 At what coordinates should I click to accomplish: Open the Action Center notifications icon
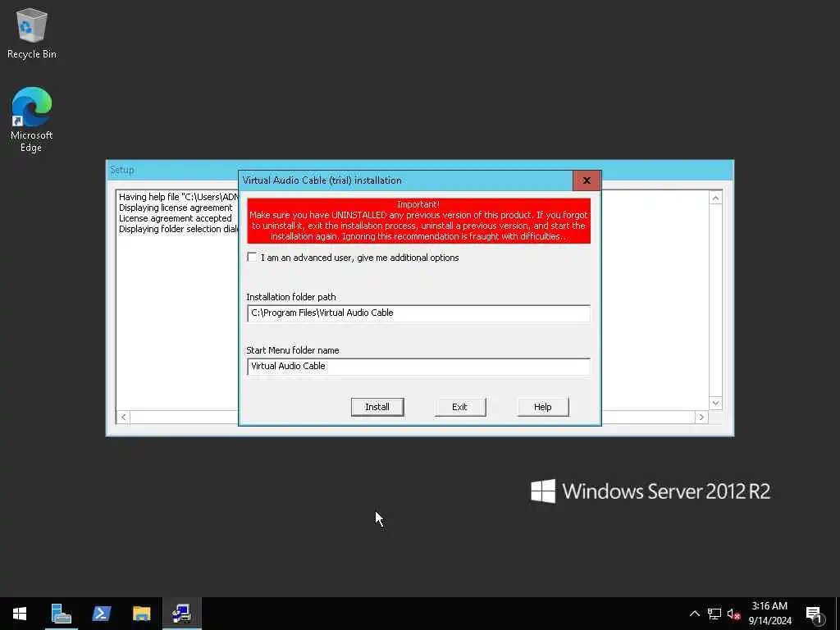pyautogui.click(x=815, y=614)
